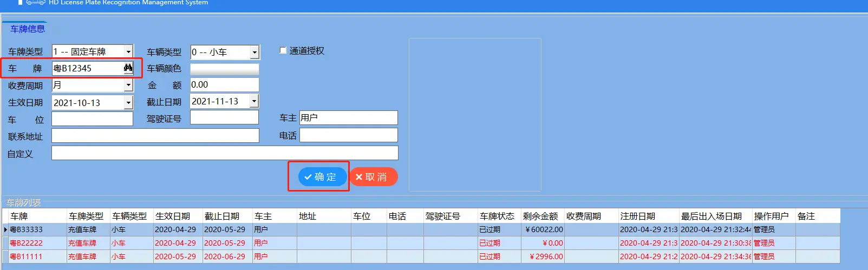The height and width of the screenshot is (270, 868).
Task: Click the 车牌类型 column header in list
Action: click(88, 216)
